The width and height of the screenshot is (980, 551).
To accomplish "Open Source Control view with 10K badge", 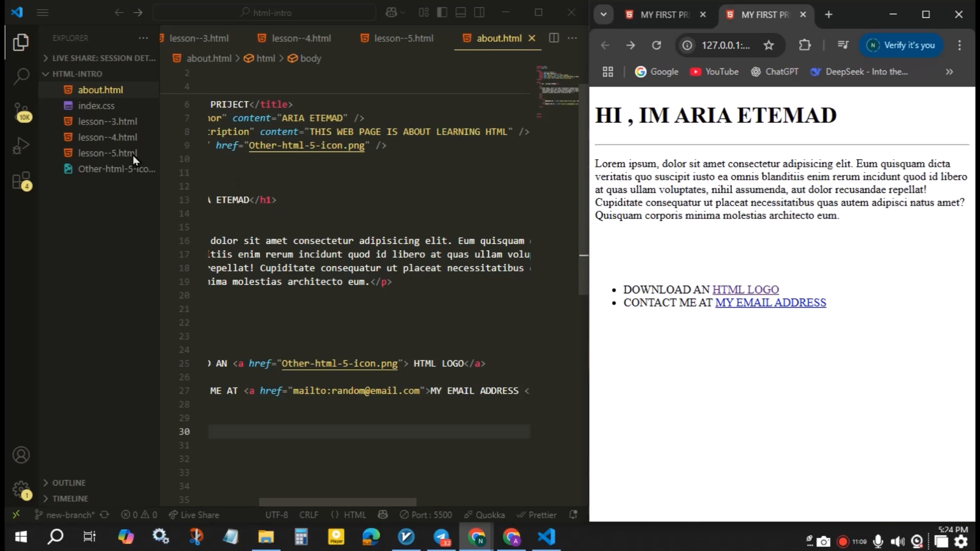I will click(x=21, y=111).
